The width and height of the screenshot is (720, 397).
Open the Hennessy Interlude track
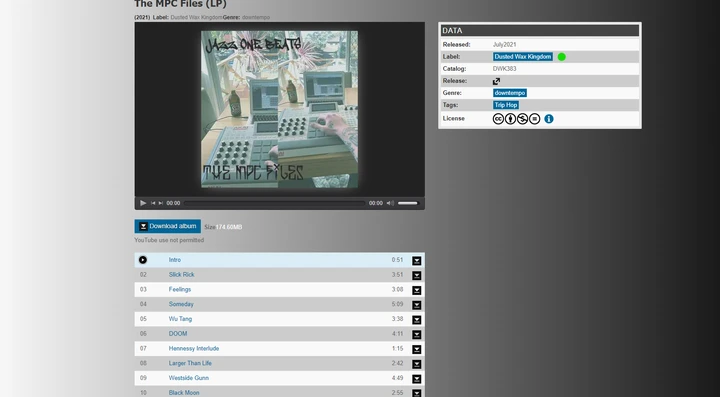tap(194, 348)
